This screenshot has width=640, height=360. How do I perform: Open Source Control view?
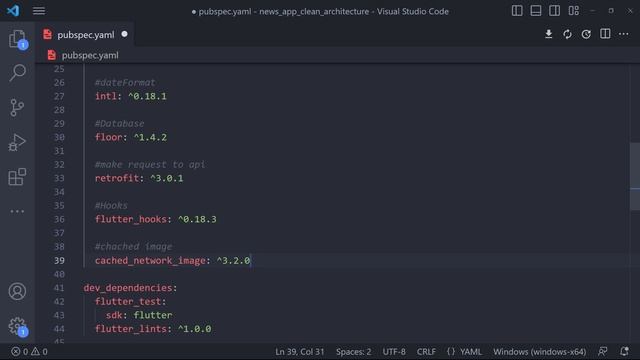click(17, 108)
